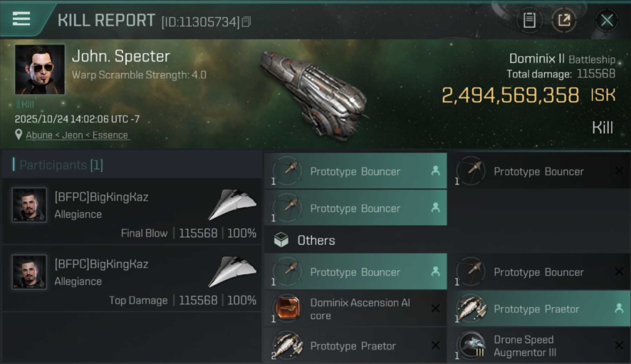
Task: Click the John. Specter pilot name
Action: [x=121, y=56]
